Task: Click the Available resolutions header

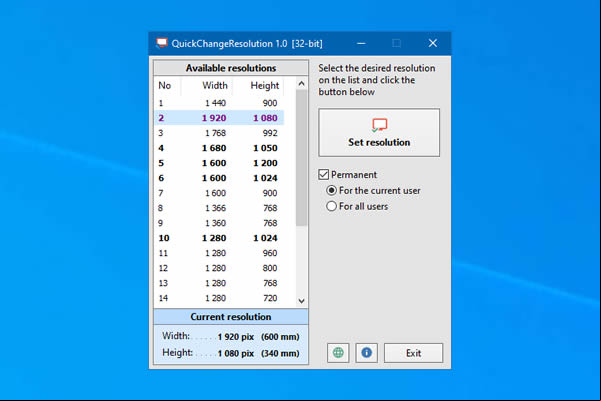Action: click(231, 68)
